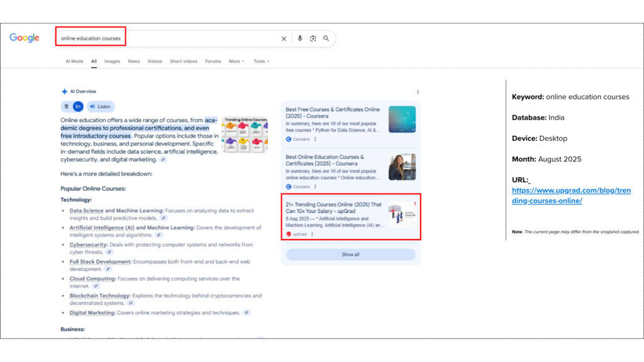This screenshot has height=362, width=644.
Task: Go to the Short videos tab
Action: pos(183,62)
